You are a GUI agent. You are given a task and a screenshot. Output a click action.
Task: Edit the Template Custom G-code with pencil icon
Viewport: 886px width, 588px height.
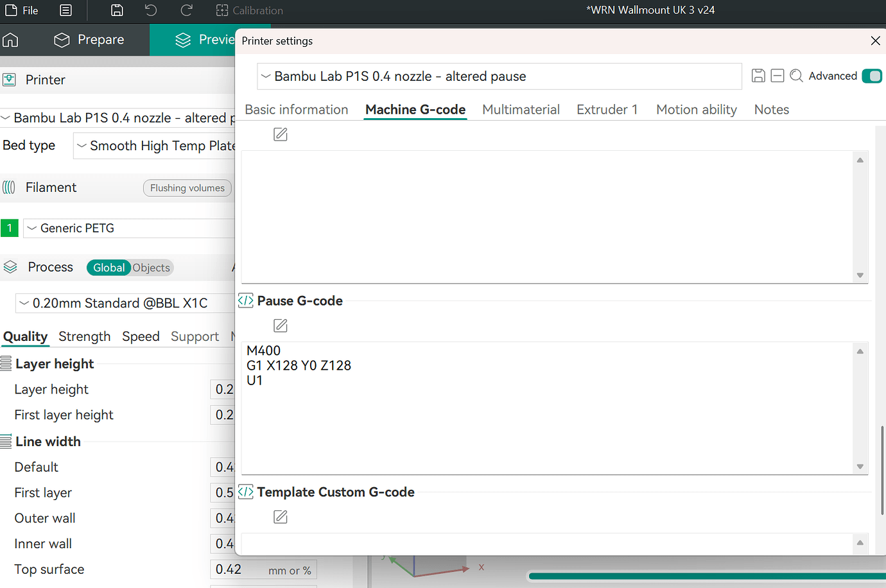(x=281, y=517)
